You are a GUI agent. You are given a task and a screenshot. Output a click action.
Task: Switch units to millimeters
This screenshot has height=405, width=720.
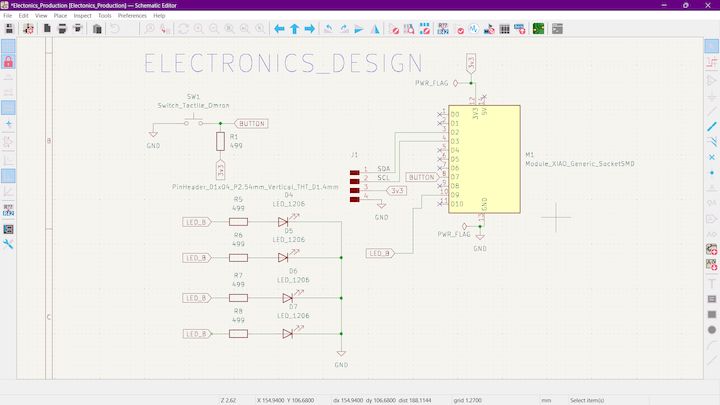pos(8,108)
